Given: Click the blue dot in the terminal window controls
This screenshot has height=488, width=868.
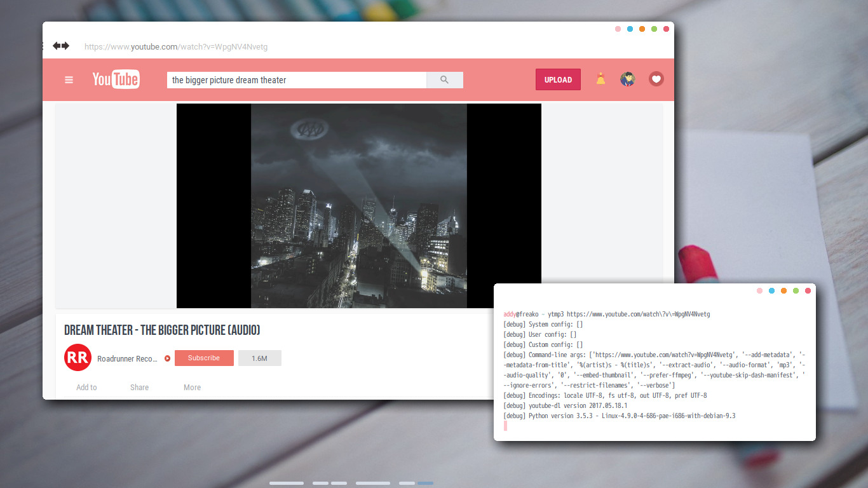Looking at the screenshot, I should [771, 290].
